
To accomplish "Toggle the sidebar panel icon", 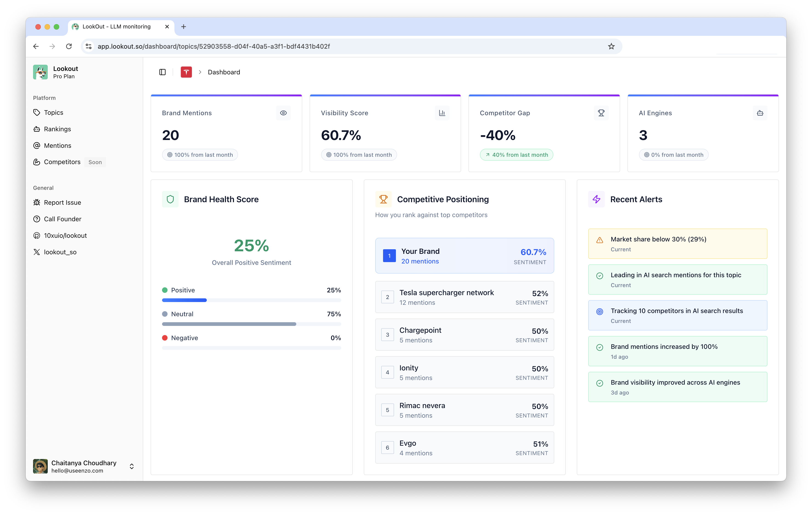I will click(x=162, y=72).
